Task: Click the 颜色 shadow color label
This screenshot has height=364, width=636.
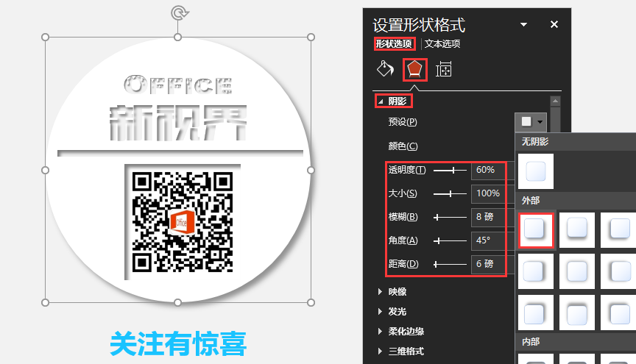Action: click(403, 146)
